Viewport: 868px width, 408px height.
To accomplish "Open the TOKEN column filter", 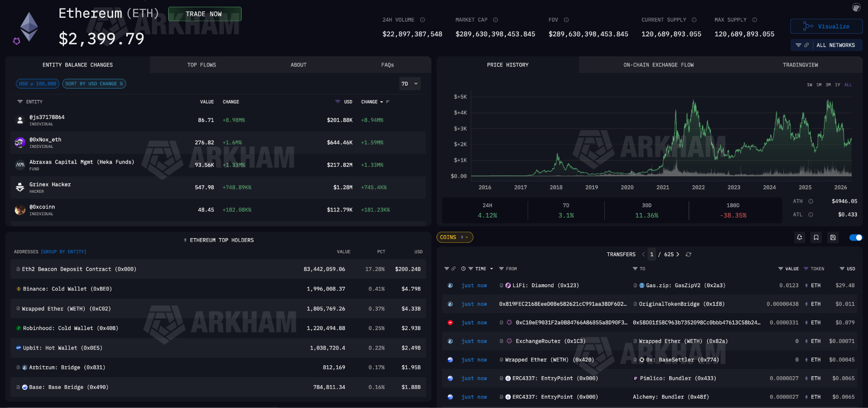I will 806,269.
